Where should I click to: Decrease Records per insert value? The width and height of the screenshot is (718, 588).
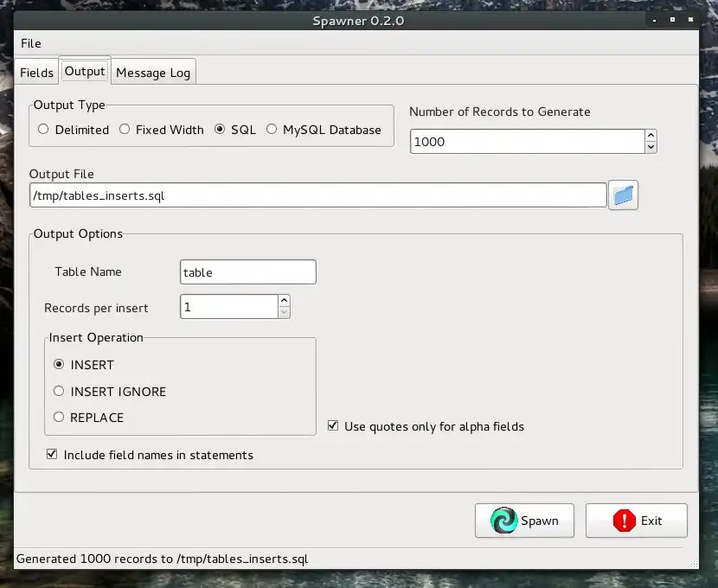tap(284, 312)
